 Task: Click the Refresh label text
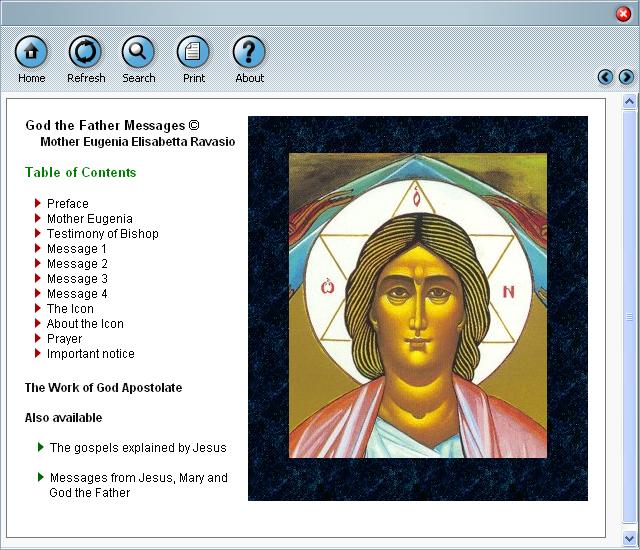tap(86, 78)
